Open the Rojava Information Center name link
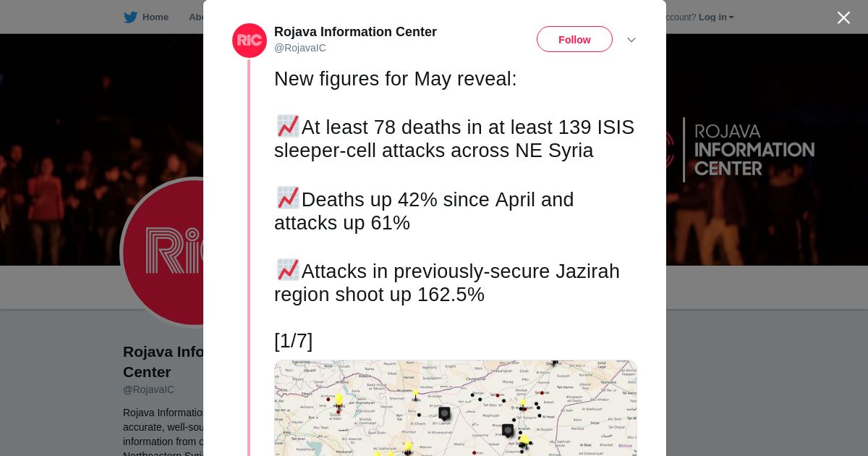This screenshot has height=456, width=868. [x=355, y=32]
